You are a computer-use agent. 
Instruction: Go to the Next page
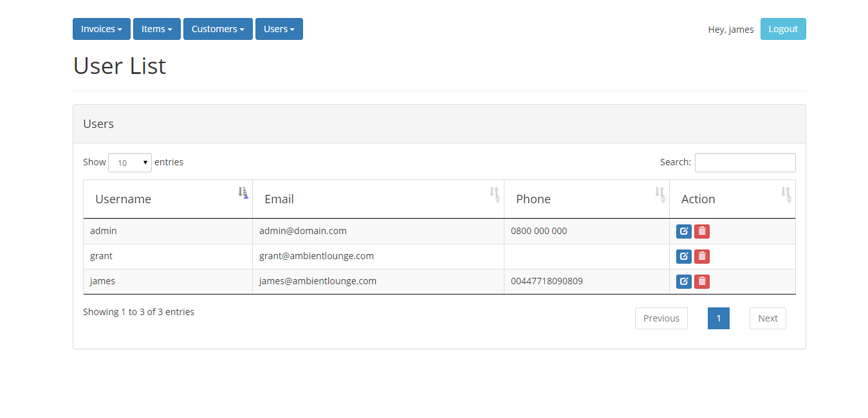(768, 318)
